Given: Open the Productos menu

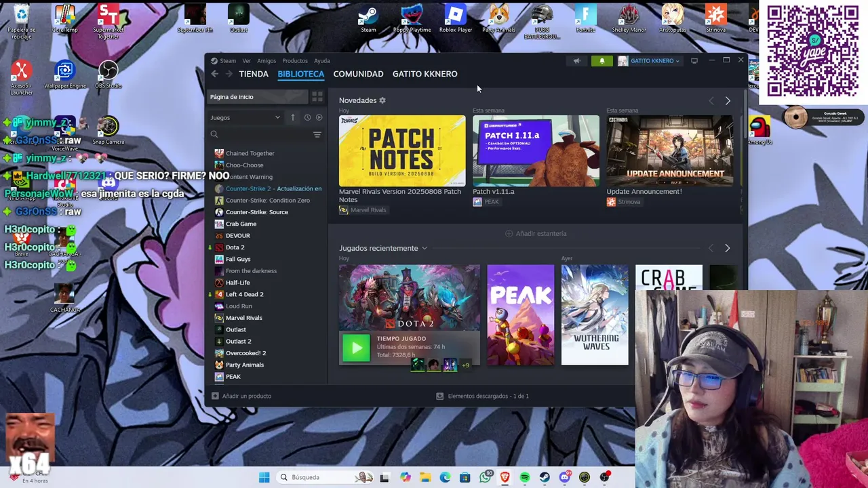Looking at the screenshot, I should click(295, 61).
